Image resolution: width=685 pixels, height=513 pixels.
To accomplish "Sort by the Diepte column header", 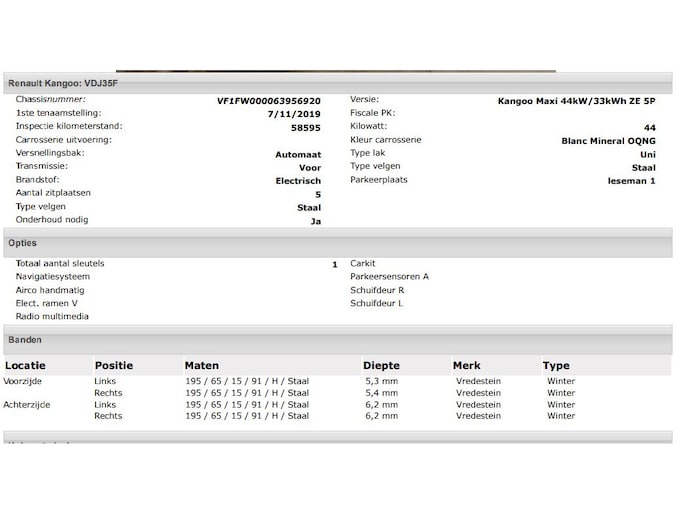I will [x=381, y=366].
